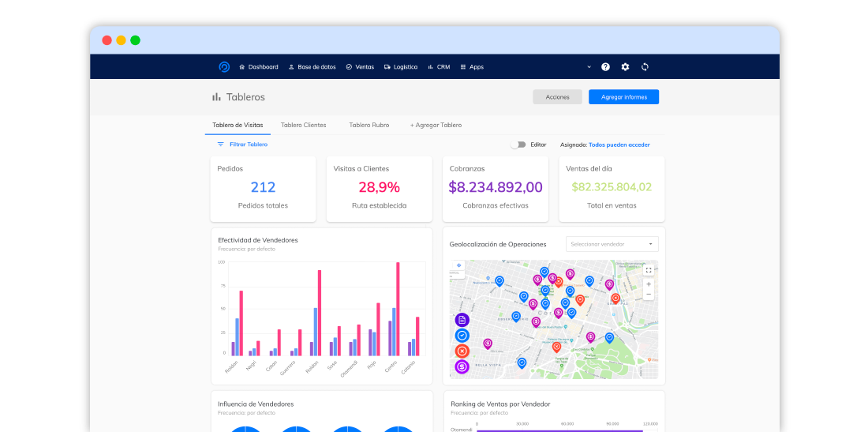The width and height of the screenshot is (868, 432).
Task: Click the red X filter circle on map
Action: click(462, 351)
